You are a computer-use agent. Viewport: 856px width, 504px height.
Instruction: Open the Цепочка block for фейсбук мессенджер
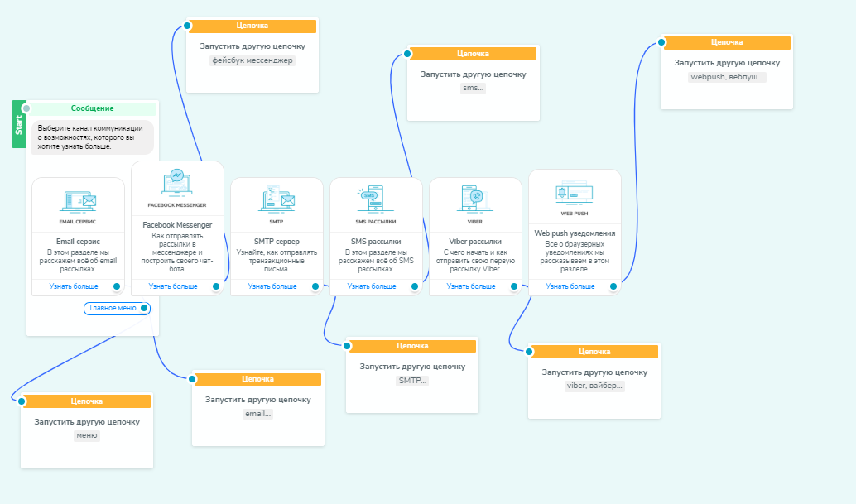252,55
